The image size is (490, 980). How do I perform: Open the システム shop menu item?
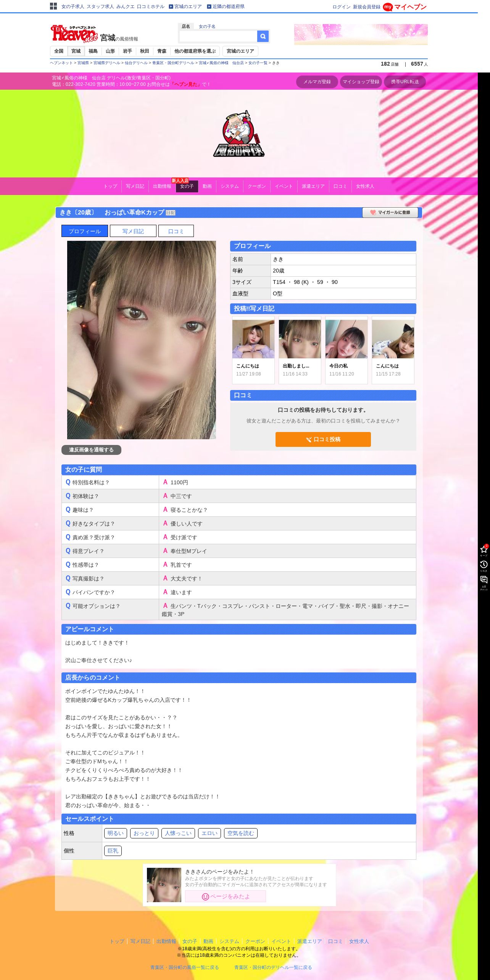[x=230, y=186]
